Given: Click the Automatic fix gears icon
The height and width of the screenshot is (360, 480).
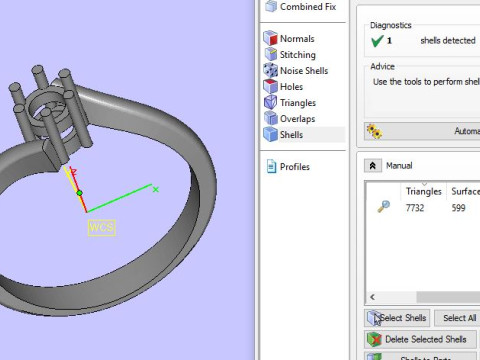Looking at the screenshot, I should (x=374, y=132).
